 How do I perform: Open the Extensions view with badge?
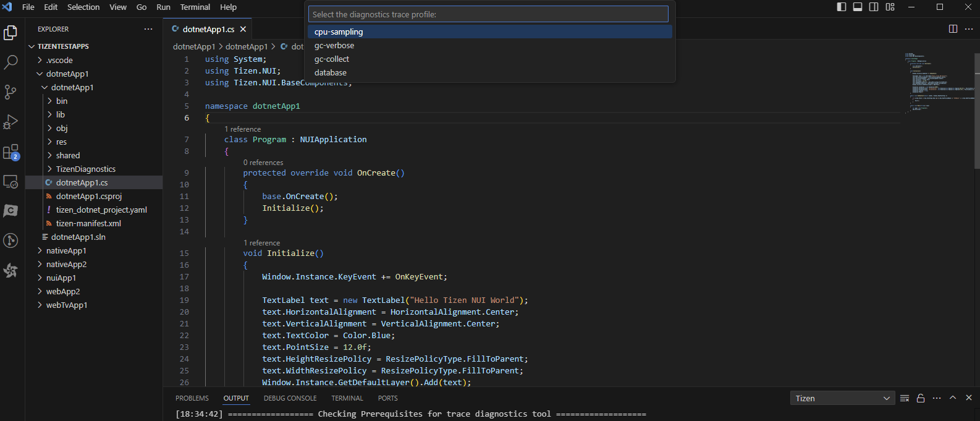pos(11,152)
